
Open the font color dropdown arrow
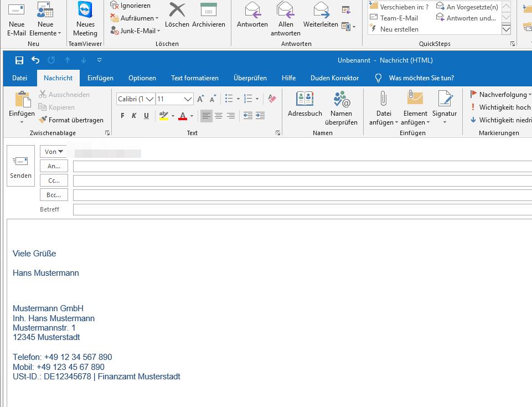[x=192, y=116]
